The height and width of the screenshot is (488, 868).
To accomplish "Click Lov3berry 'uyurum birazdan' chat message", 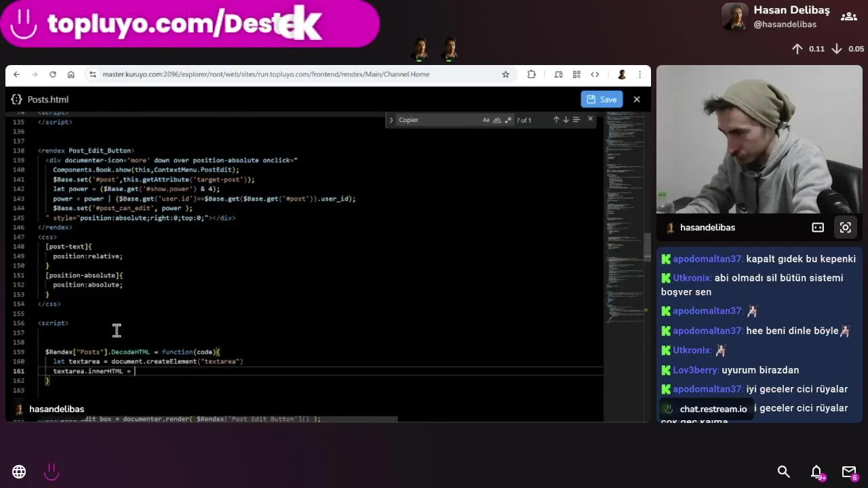I will [x=730, y=370].
